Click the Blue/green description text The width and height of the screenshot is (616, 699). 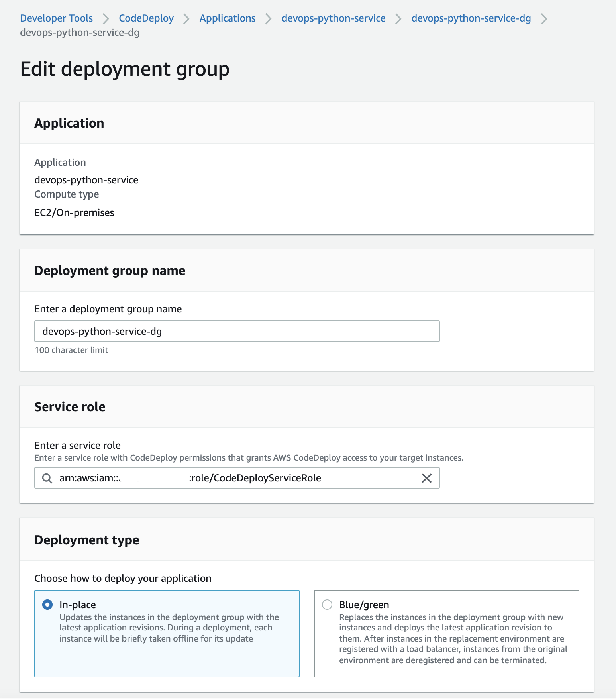point(453,639)
